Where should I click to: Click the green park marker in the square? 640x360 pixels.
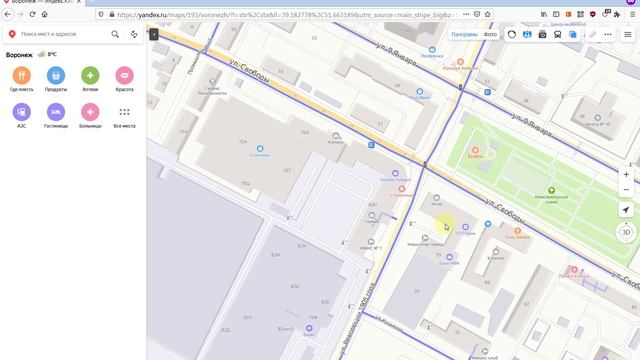click(551, 190)
